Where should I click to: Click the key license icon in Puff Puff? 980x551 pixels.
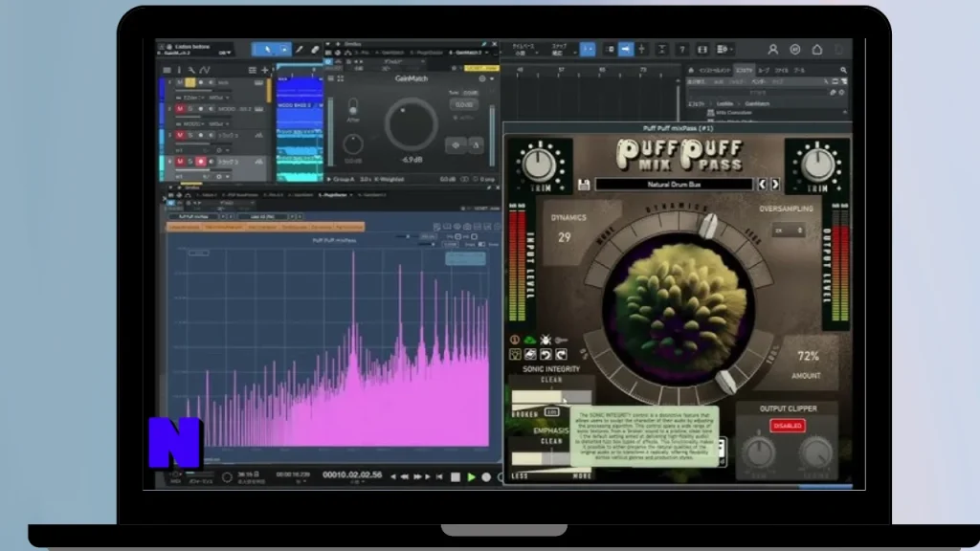pyautogui.click(x=561, y=341)
